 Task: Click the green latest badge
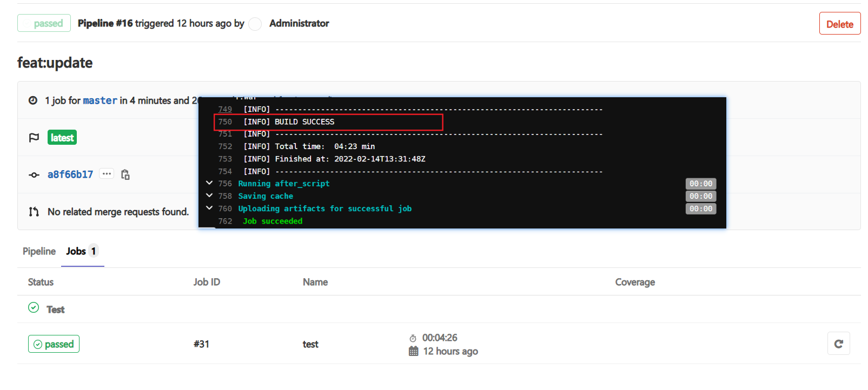tap(62, 138)
